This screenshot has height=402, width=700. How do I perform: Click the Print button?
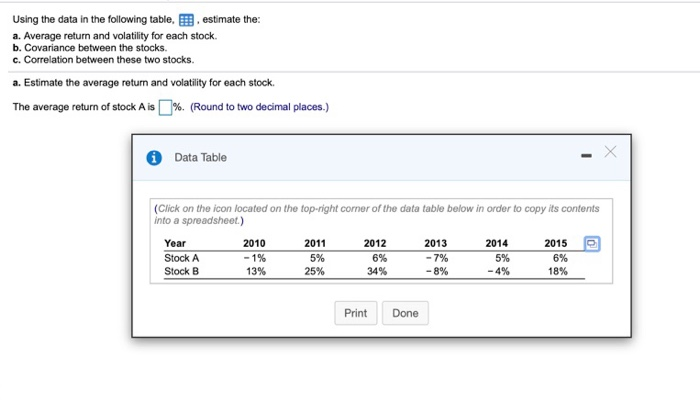(356, 313)
